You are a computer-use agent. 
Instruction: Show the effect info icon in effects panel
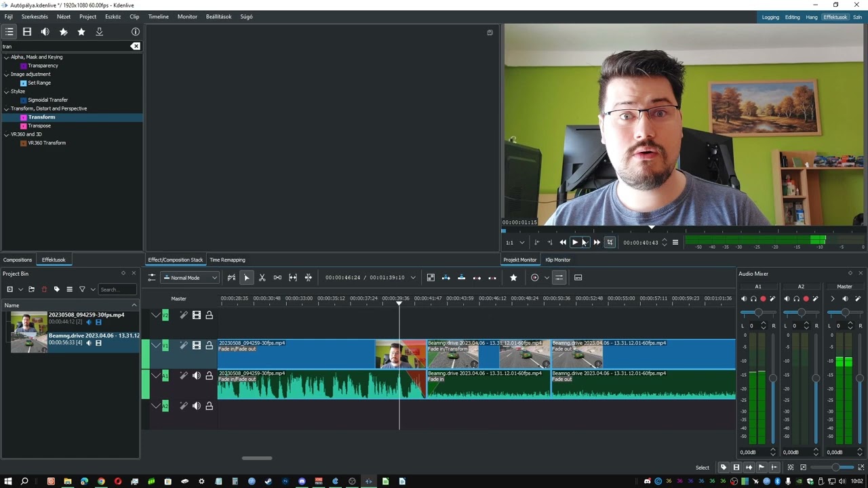tap(135, 32)
